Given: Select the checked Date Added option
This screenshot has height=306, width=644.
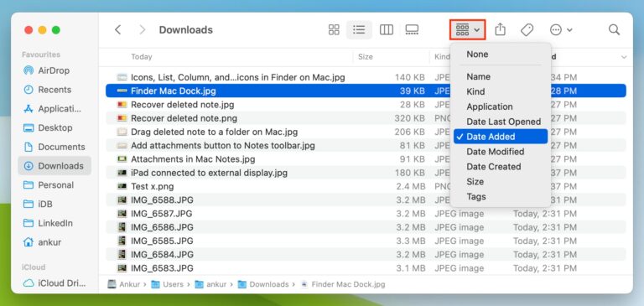Looking at the screenshot, I should pos(501,137).
